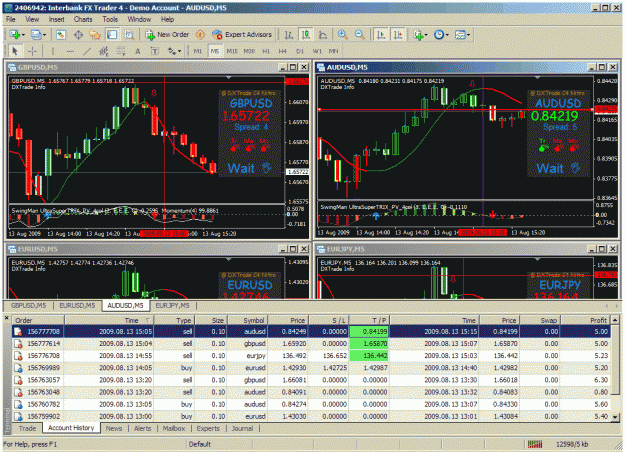625x452 pixels.
Task: Click the chart shift marker in GBPUSD chart
Action: [x=228, y=77]
